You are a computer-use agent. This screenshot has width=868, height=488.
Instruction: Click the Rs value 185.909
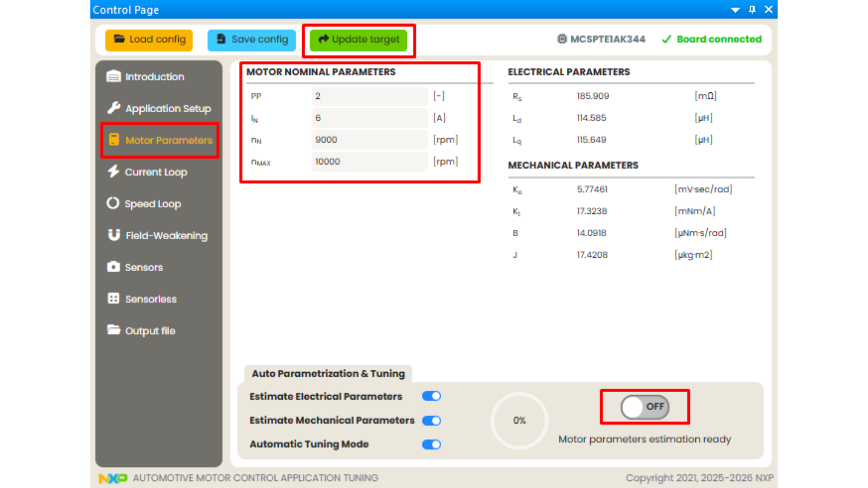click(593, 96)
